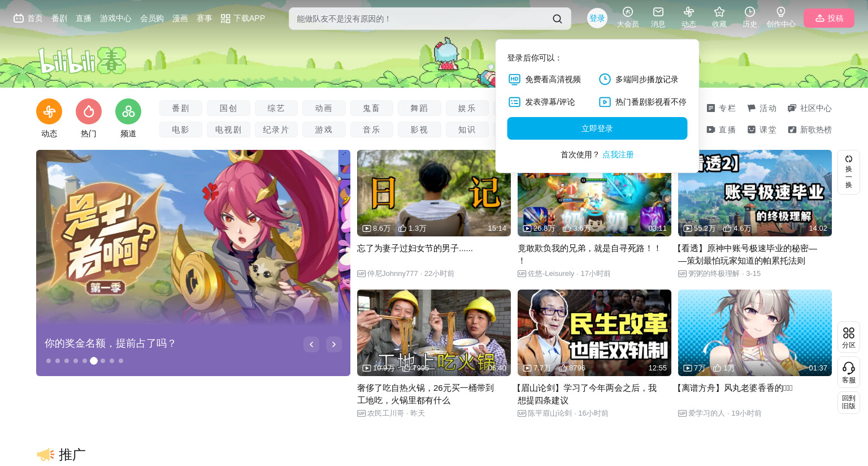This screenshot has height=466, width=868.
Task: Open the 社区中心 link
Action: [810, 108]
